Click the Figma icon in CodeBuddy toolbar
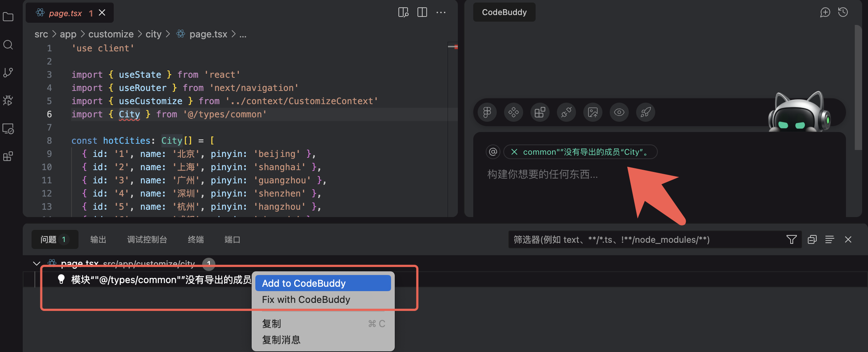868x352 pixels. point(487,112)
